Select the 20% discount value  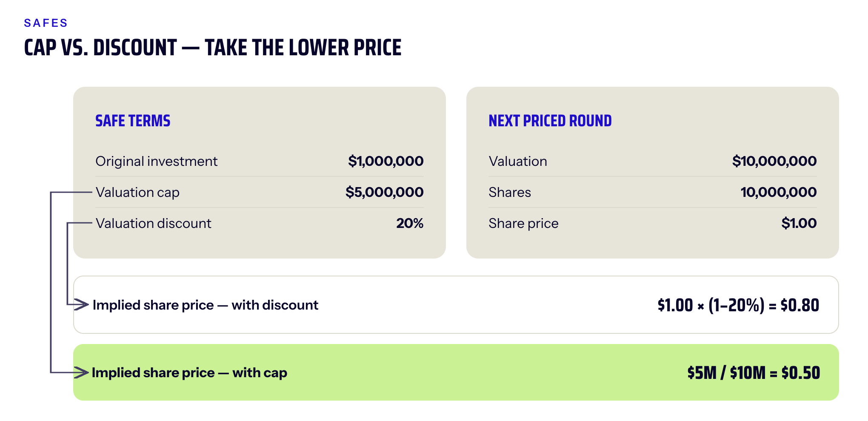coord(410,223)
